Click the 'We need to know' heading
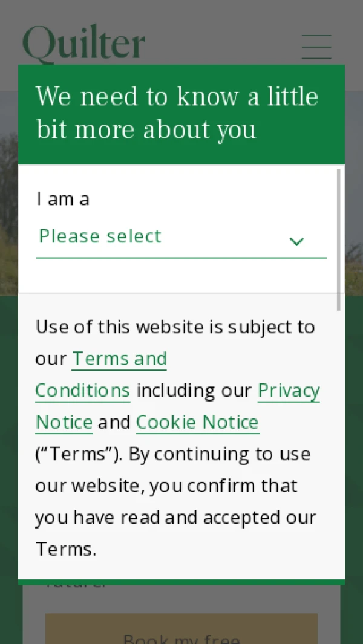Image resolution: width=363 pixels, height=644 pixels. coord(177,112)
